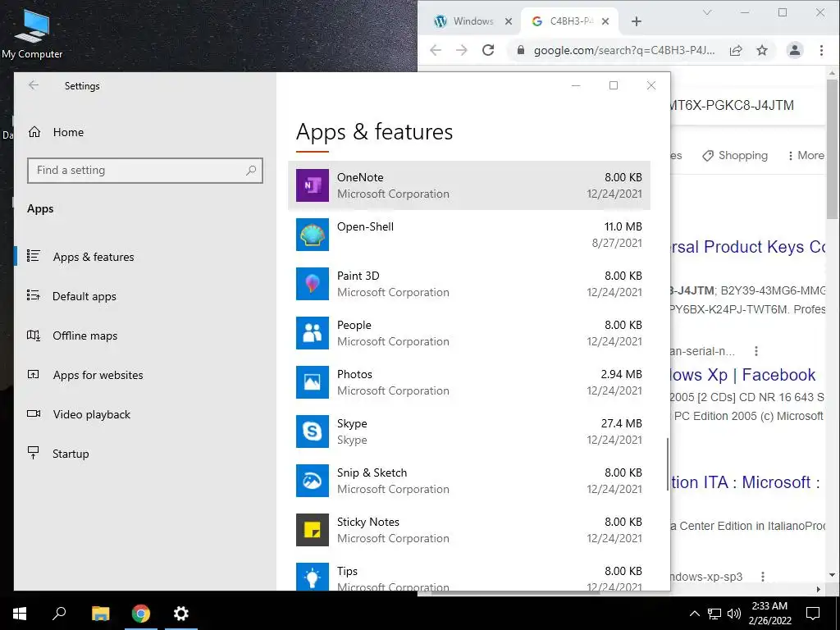Open the Universal Product Keys result link
Screen dimensions: 840x630
[748, 247]
